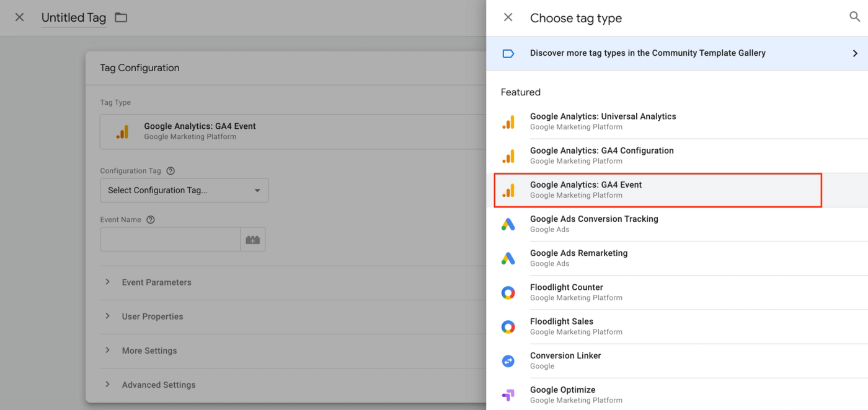Viewport: 868px width, 410px height.
Task: Open Discover more tag types gallery link
Action: (x=647, y=53)
